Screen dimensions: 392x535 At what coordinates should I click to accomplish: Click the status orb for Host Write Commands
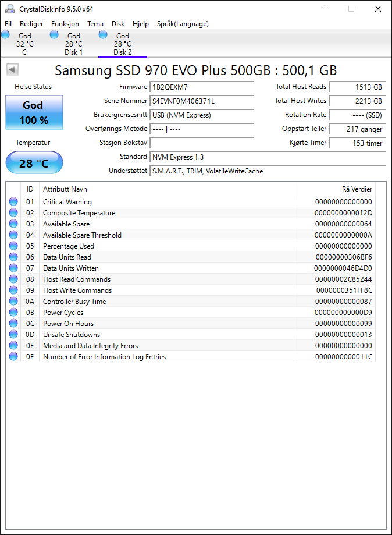tap(13, 290)
